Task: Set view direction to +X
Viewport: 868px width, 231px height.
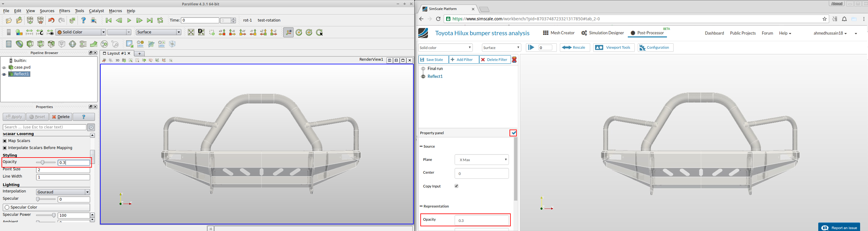Action: [x=222, y=32]
